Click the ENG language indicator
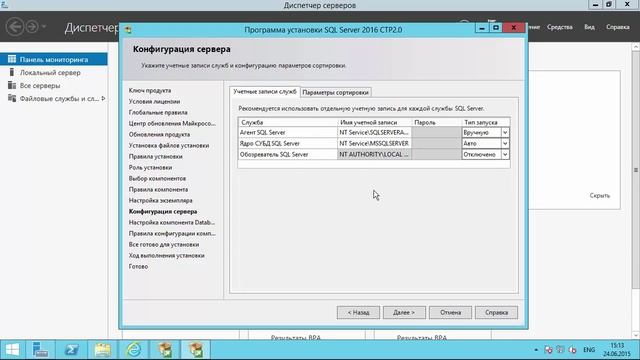Screen dimensions: 640x360 coord(589,350)
